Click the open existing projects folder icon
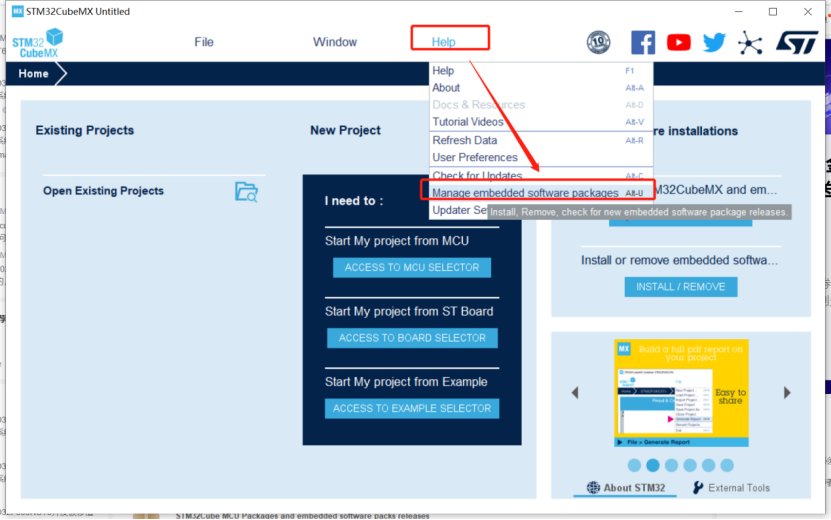 (246, 191)
